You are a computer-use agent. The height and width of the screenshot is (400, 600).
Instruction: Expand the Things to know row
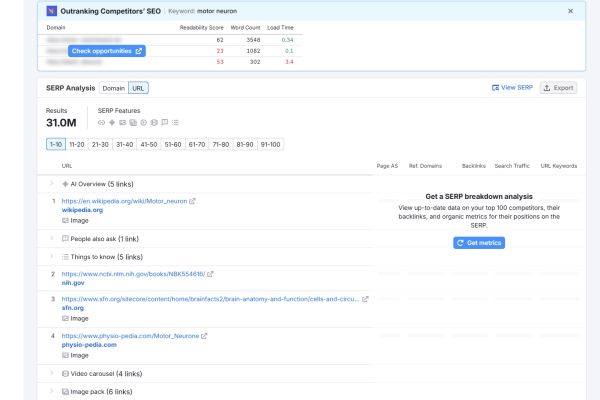51,256
